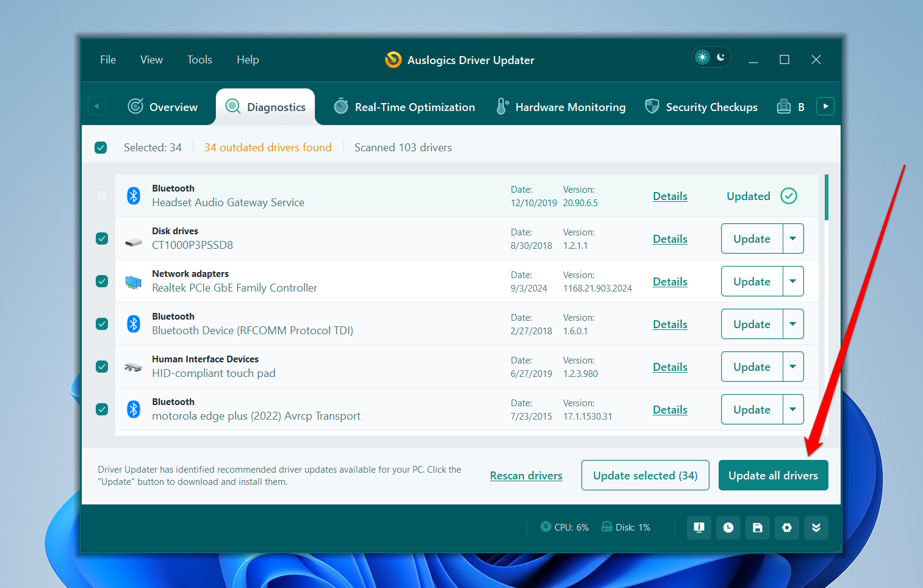
Task: Open the View menu
Action: tap(151, 60)
